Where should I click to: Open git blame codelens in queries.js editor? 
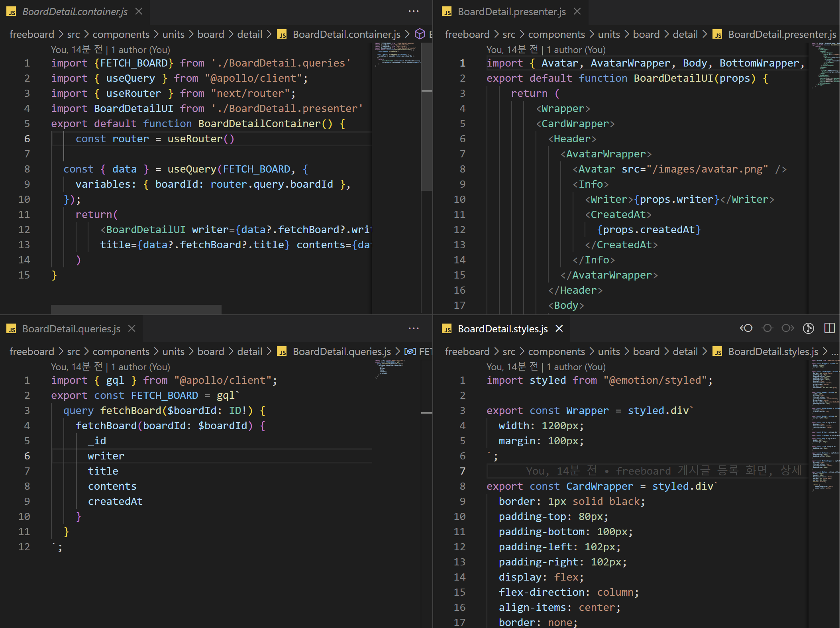click(x=110, y=367)
